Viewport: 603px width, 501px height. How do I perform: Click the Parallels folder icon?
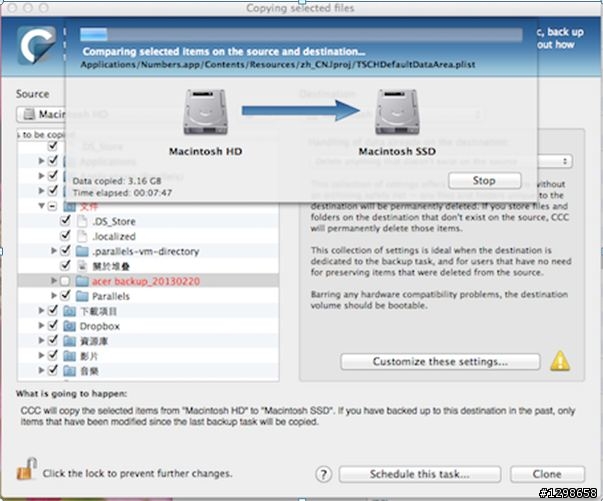click(82, 296)
